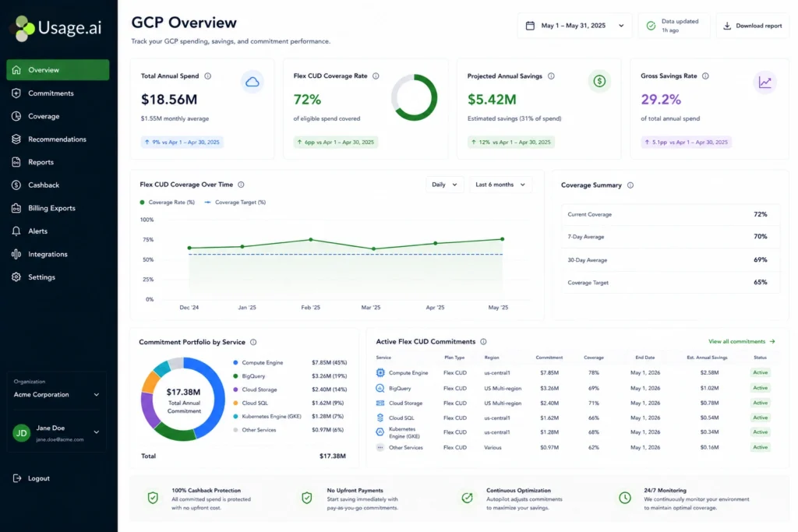Open the May 1 – May 31, 2025 date picker

(574, 26)
